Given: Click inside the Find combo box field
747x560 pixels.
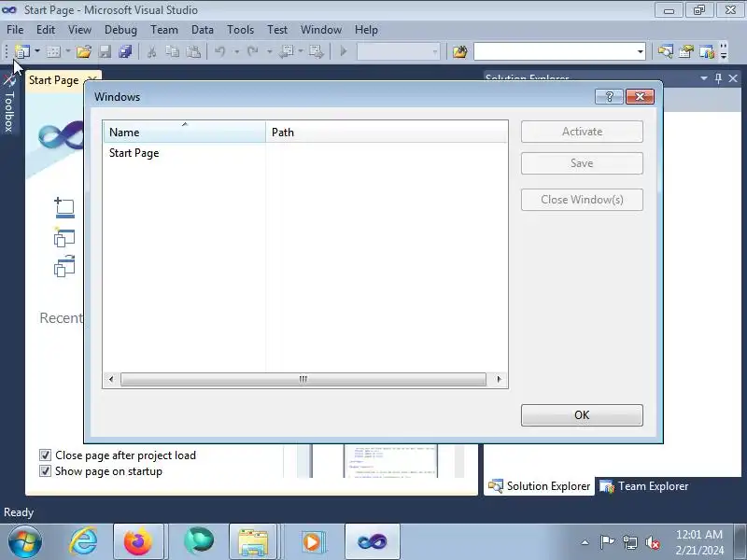Looking at the screenshot, I should tap(555, 51).
